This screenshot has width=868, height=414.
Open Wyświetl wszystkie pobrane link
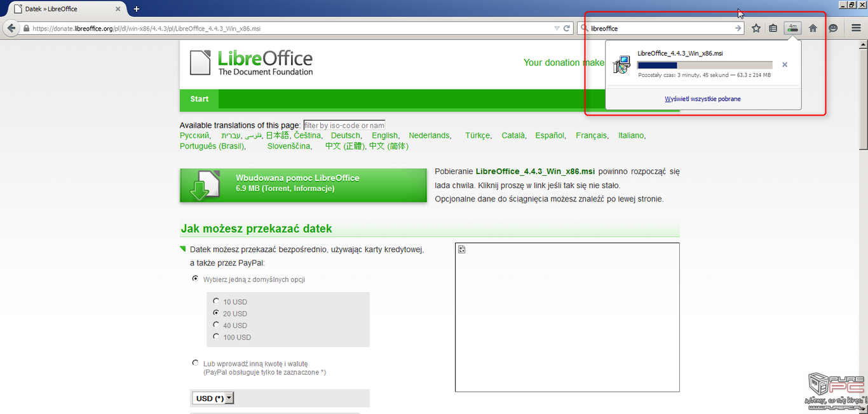pos(703,99)
